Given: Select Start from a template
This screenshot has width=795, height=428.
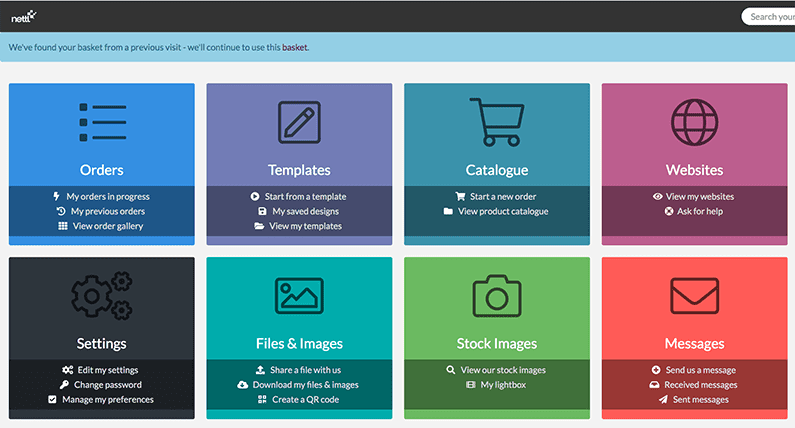Looking at the screenshot, I should click(x=306, y=197).
